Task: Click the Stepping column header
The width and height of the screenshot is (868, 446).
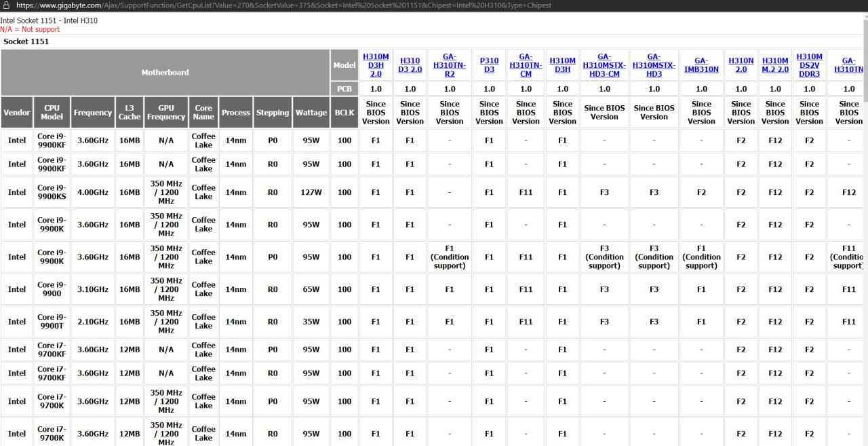Action: point(273,113)
